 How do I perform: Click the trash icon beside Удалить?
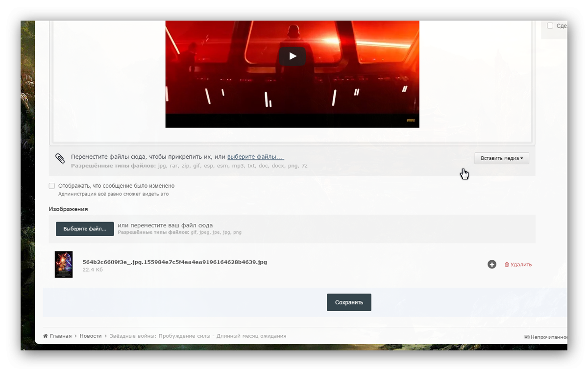507,265
